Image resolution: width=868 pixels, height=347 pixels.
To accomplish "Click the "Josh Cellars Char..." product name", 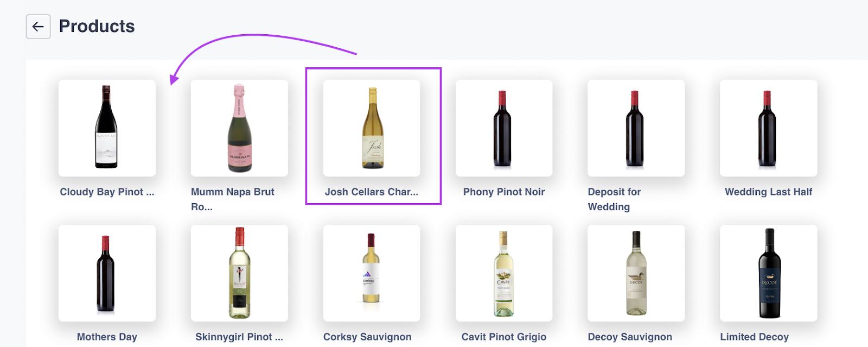I will coord(372,192).
